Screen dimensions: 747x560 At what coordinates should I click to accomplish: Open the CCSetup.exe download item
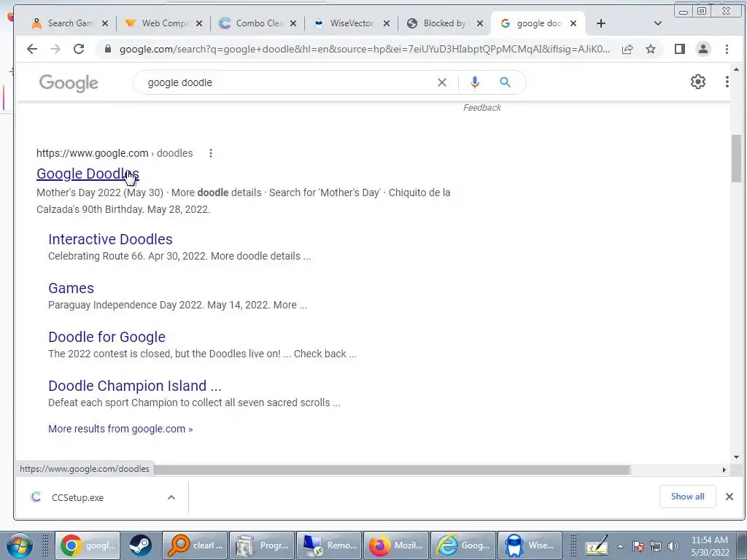pos(77,497)
